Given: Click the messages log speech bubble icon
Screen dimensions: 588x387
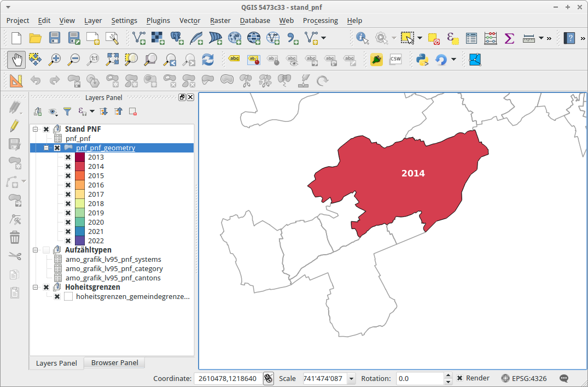Looking at the screenshot, I should pyautogui.click(x=563, y=378).
